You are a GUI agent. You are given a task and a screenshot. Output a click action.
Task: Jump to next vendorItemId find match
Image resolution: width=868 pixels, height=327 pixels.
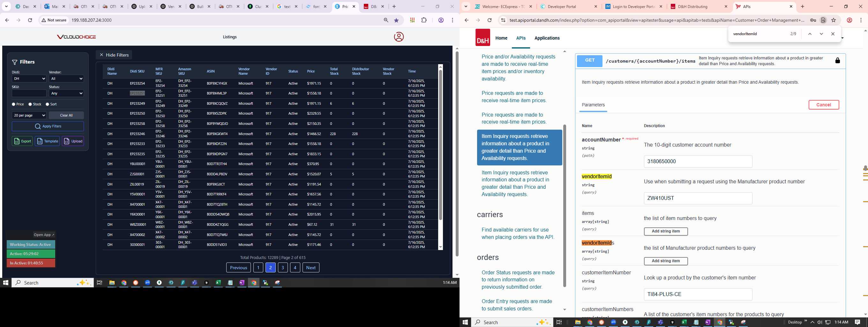pyautogui.click(x=821, y=34)
